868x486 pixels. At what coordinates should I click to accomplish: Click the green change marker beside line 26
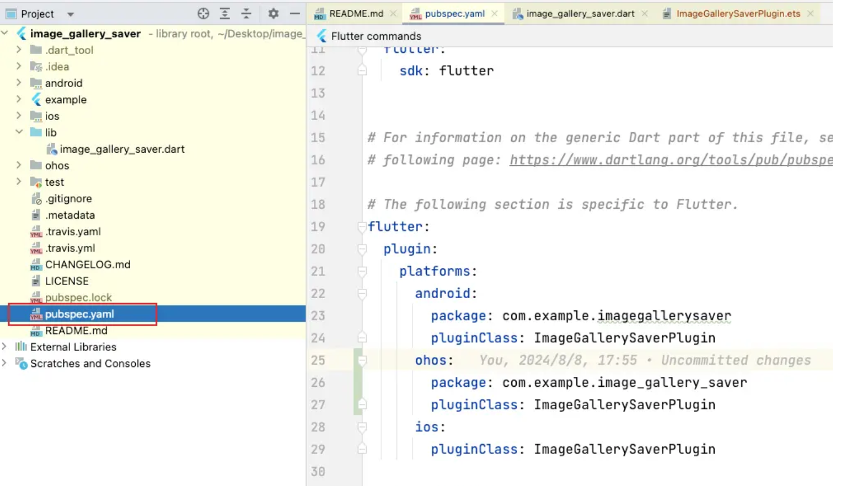tap(358, 382)
